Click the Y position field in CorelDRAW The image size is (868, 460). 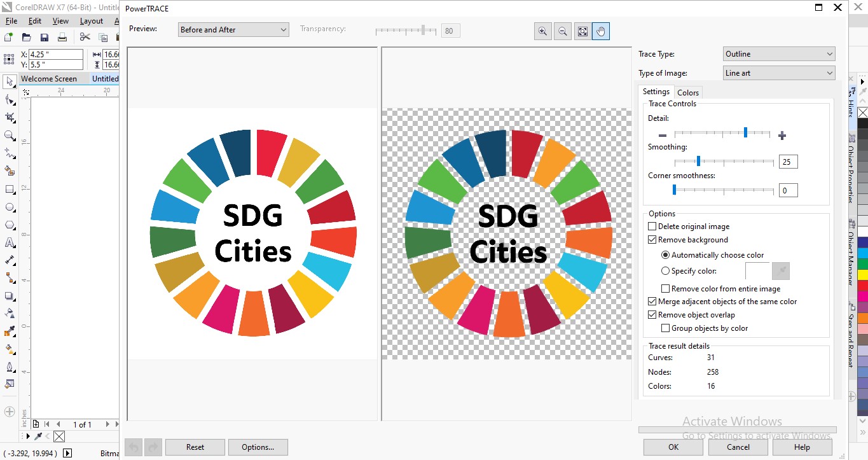(x=56, y=64)
